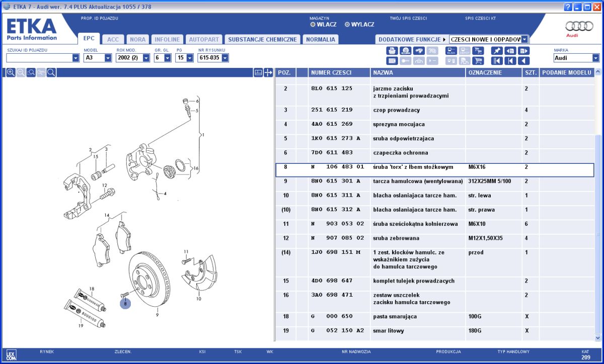Click the print icon in the toolbar
The height and width of the screenshot is (364, 604).
pyautogui.click(x=392, y=51)
